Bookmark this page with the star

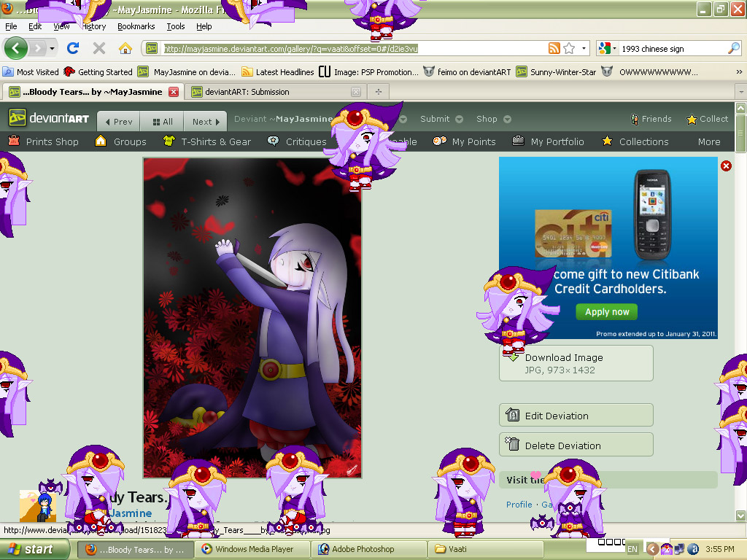(x=569, y=48)
